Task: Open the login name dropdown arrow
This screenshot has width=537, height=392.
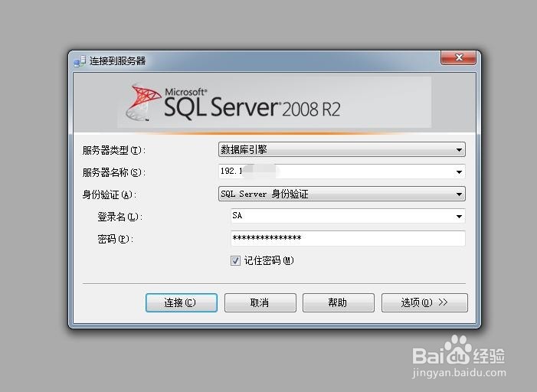Action: 459,217
